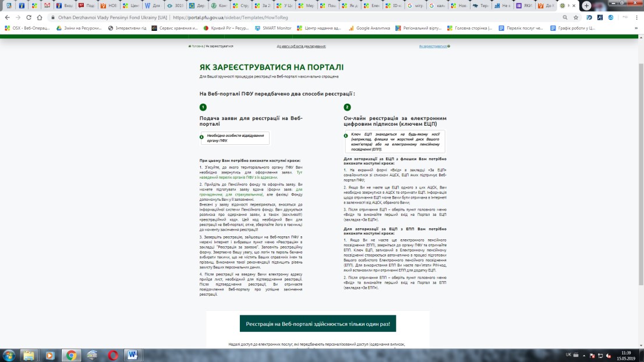Show more bookmarks with the chevron
The height and width of the screenshot is (362, 644).
(636, 29)
